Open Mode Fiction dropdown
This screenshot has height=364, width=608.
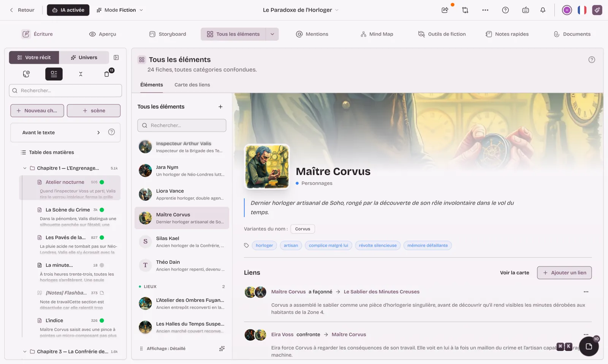120,10
